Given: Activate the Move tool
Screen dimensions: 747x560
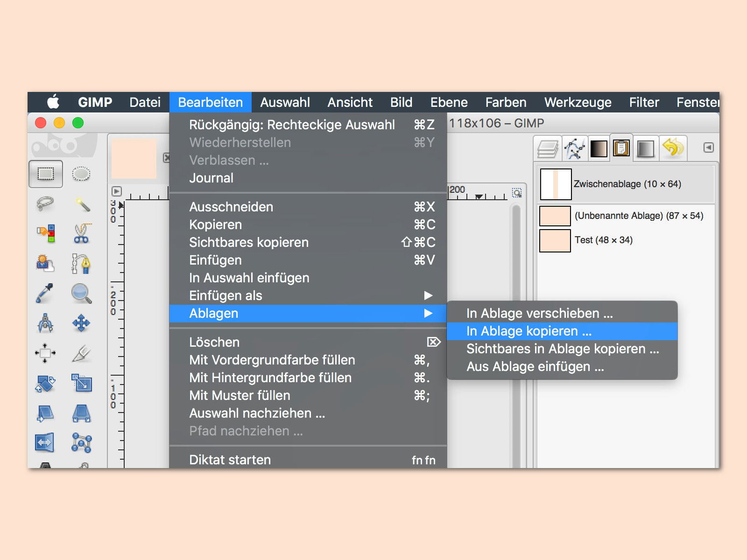Looking at the screenshot, I should point(81,323).
